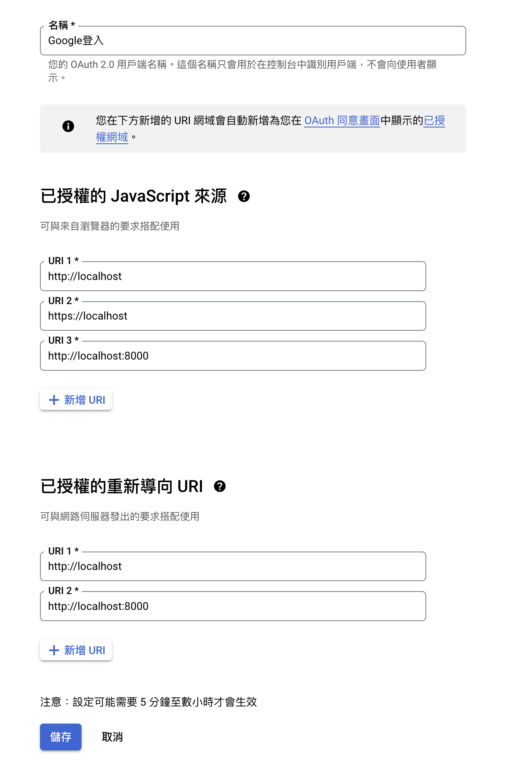The height and width of the screenshot is (764, 532).
Task: Click the 已授權的重新導向 URI heading text
Action: pyautogui.click(x=122, y=486)
